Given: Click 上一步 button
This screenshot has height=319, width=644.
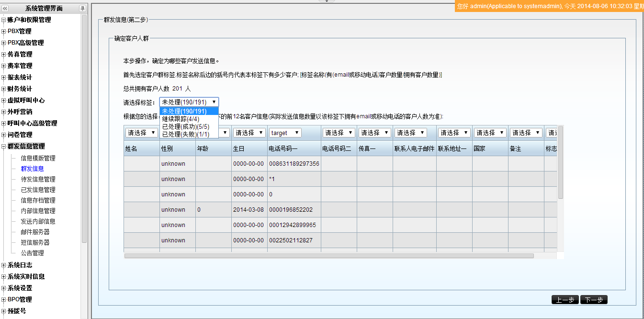Looking at the screenshot, I should 565,300.
